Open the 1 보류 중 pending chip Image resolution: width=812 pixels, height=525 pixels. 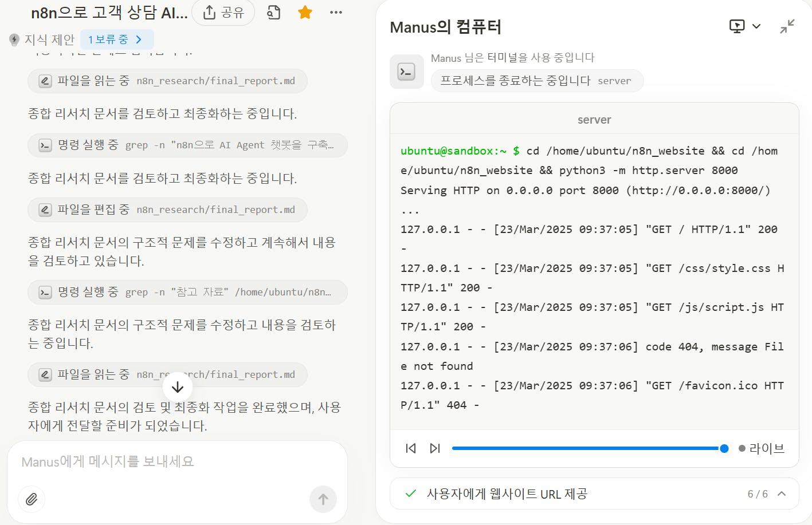[x=117, y=40]
